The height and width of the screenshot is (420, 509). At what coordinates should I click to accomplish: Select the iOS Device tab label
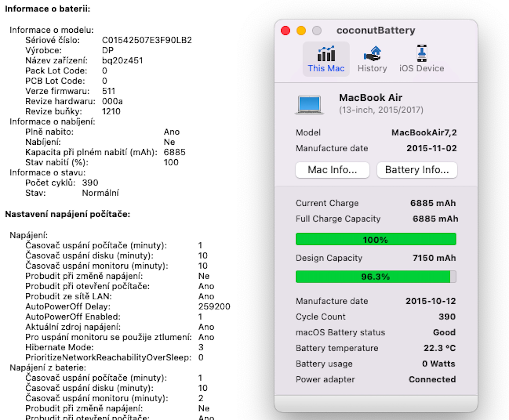click(x=422, y=68)
